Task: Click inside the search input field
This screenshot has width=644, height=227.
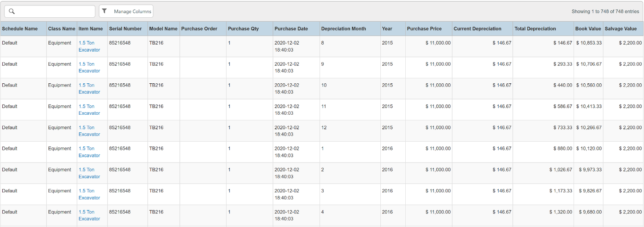Action: [54, 11]
